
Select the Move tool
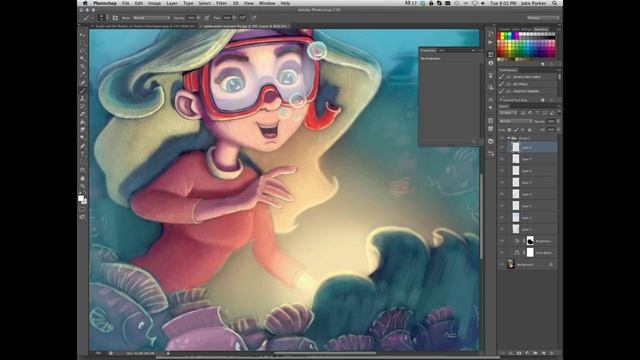(x=83, y=35)
